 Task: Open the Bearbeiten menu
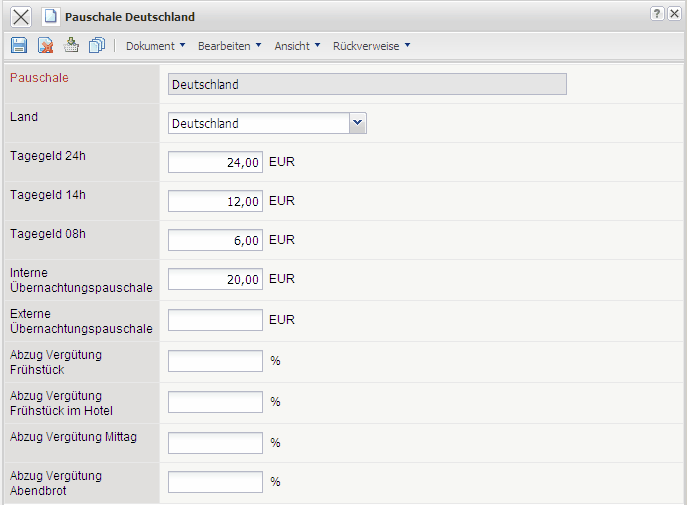[x=229, y=45]
